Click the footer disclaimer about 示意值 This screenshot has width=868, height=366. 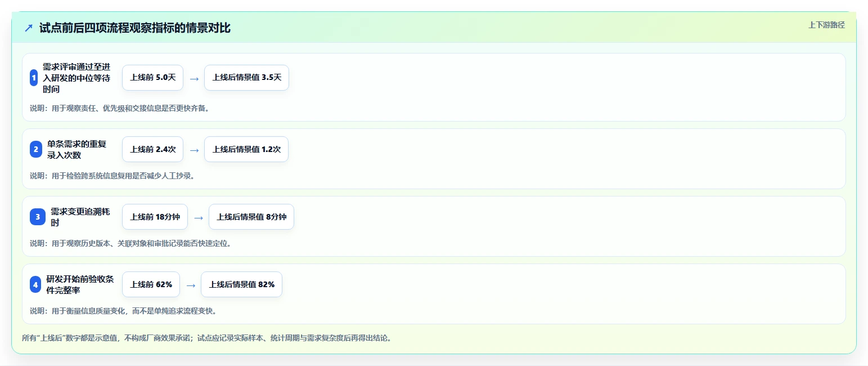pyautogui.click(x=206, y=338)
